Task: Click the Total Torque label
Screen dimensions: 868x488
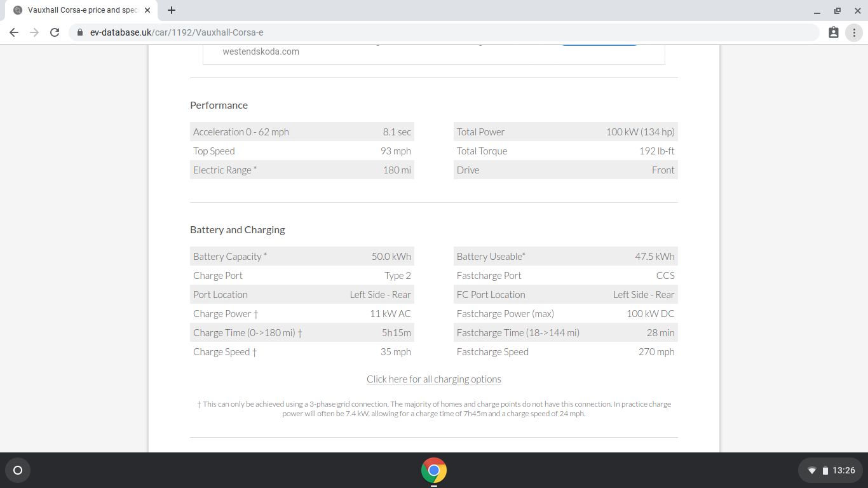Action: pos(482,151)
